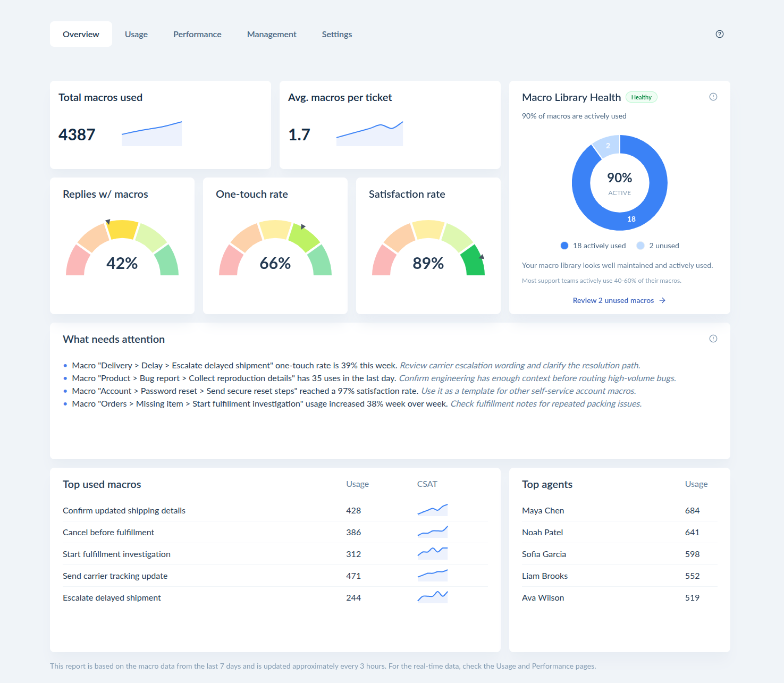This screenshot has height=683, width=784.
Task: Click Avg. macros per ticket sparkline
Action: click(x=370, y=133)
